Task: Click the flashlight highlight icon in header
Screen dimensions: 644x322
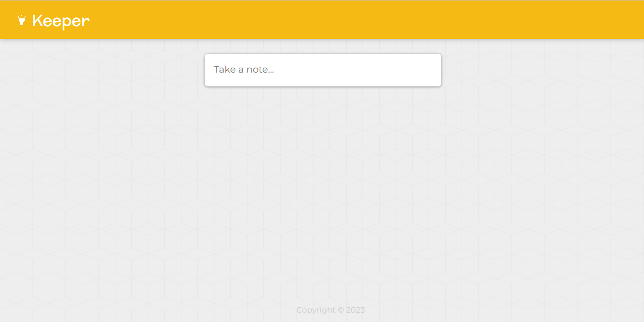Action: pos(21,20)
